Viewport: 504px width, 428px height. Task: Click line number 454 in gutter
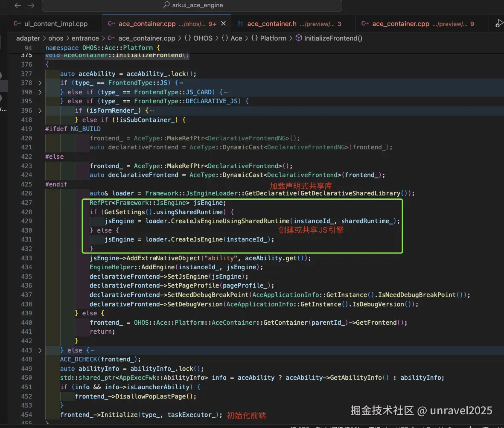coord(27,415)
